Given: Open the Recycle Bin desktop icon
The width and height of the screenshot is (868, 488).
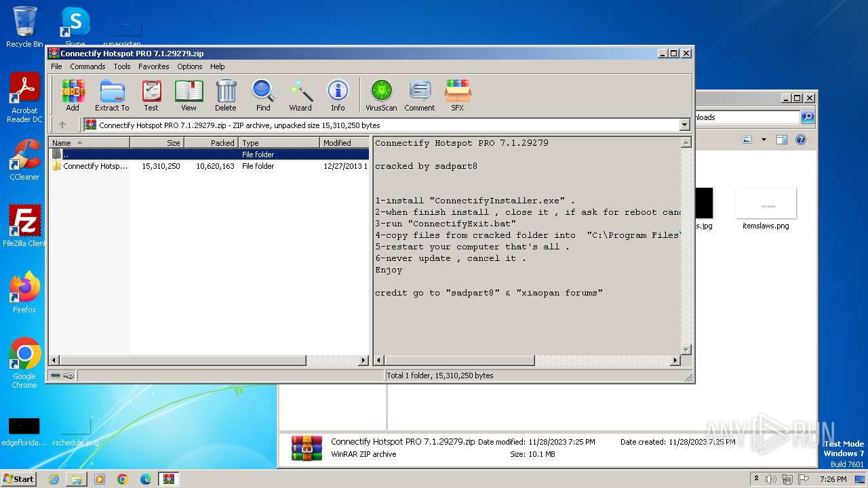Looking at the screenshot, I should (24, 27).
